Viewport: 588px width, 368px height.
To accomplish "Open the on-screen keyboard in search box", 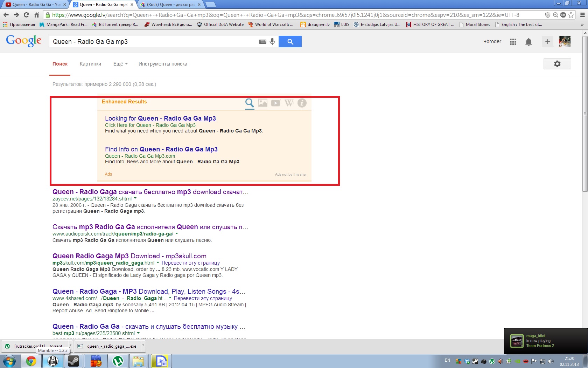I will point(263,41).
